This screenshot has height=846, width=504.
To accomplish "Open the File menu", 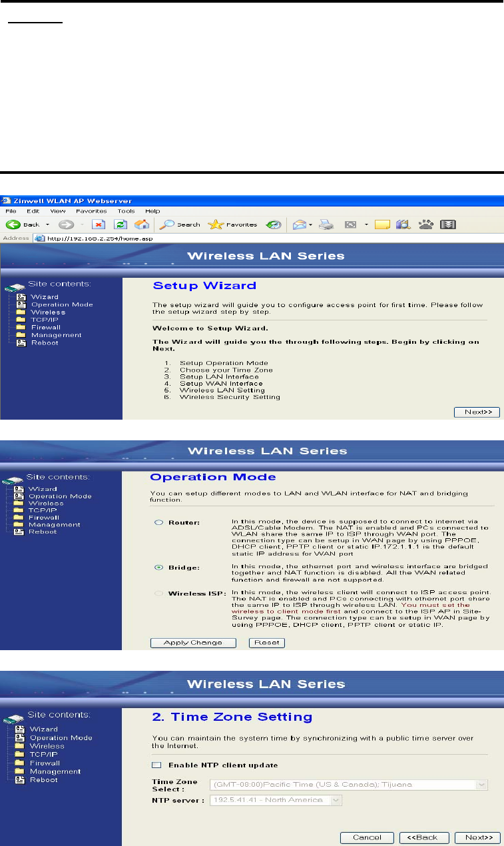I will pos(11,211).
